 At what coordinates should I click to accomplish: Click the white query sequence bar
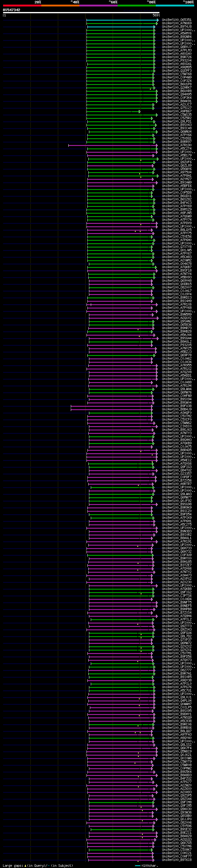(x=81, y=13)
